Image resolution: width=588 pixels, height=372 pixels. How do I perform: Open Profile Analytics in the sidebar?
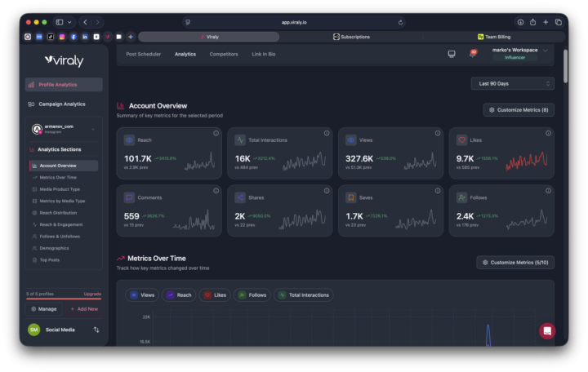point(64,85)
